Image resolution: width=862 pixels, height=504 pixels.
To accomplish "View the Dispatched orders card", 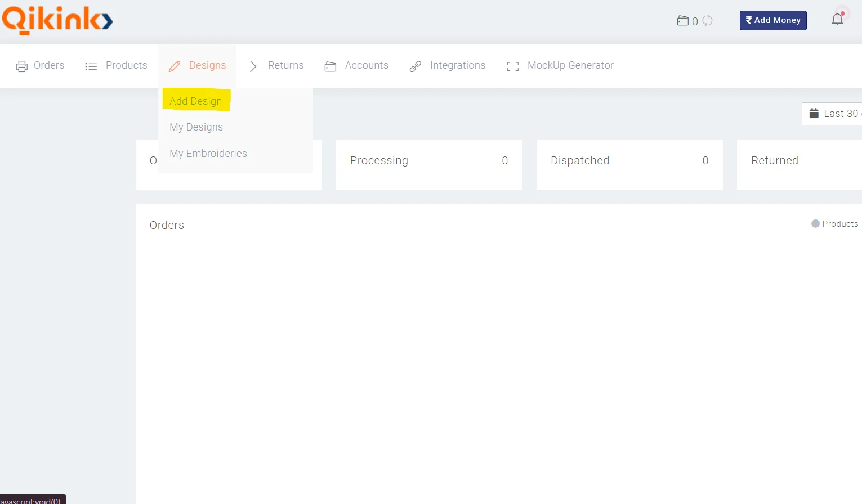I will 629,164.
